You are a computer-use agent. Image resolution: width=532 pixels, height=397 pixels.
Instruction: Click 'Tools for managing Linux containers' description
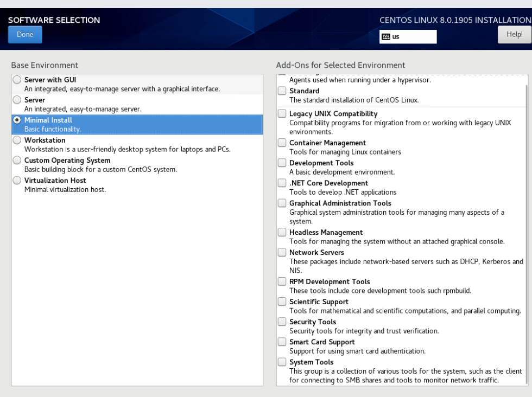point(345,152)
